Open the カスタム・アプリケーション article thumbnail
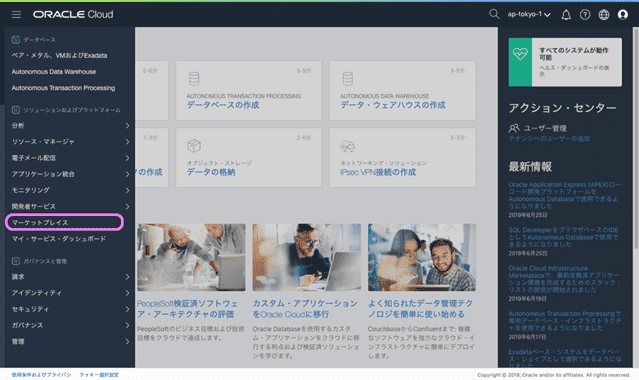639x380 pixels. 306,257
